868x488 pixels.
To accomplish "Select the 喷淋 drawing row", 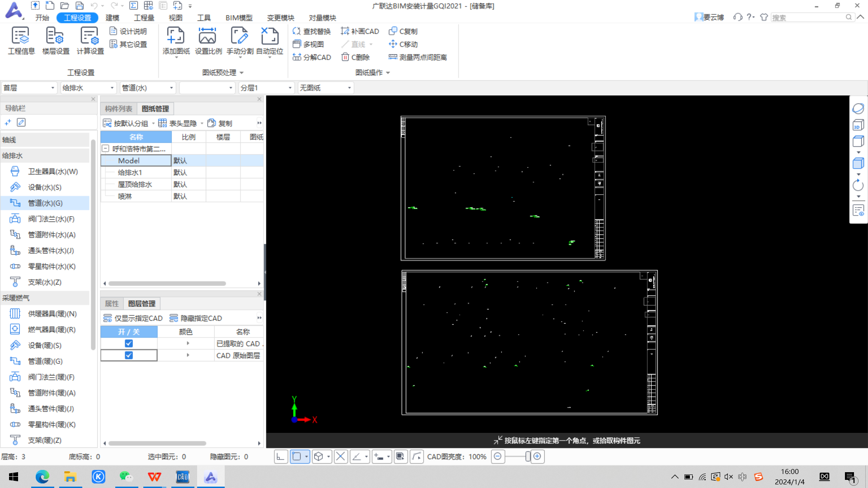I will pyautogui.click(x=182, y=196).
